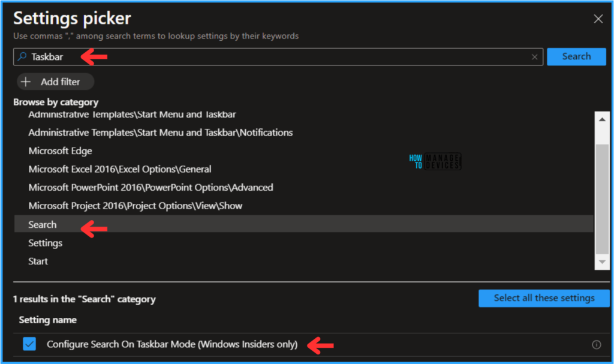
Task: Click the category list scrollbar thumb
Action: click(602, 200)
